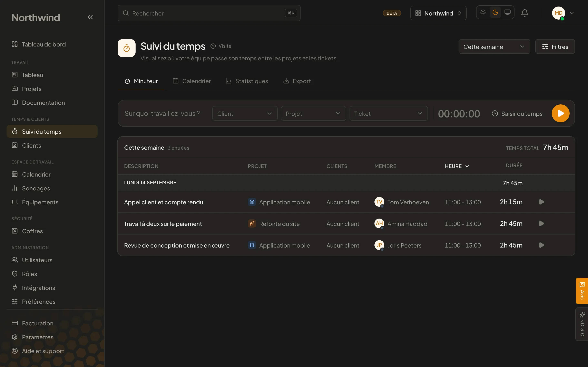Focus the Rechercher search field
This screenshot has height=367, width=588.
click(x=209, y=13)
